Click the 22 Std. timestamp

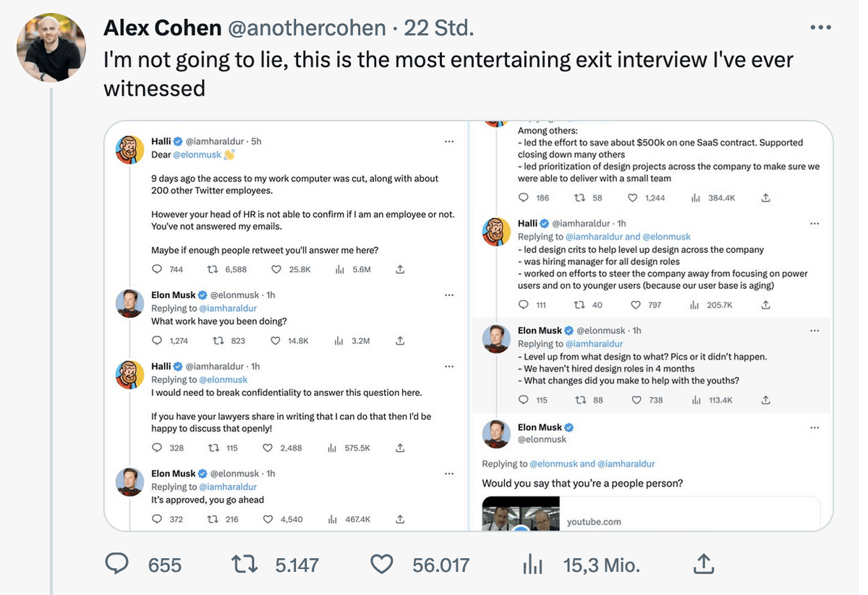point(439,28)
